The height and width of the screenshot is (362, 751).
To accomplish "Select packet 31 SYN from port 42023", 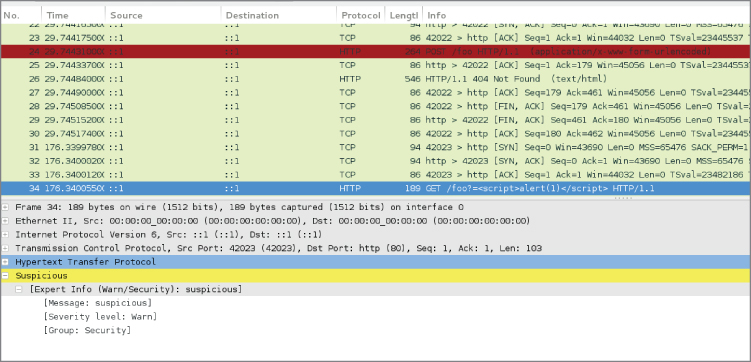I will click(376, 147).
